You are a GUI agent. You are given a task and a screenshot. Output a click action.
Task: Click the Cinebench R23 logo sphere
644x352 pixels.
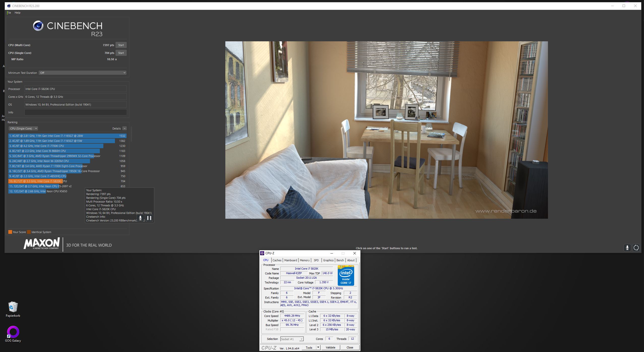(x=38, y=26)
